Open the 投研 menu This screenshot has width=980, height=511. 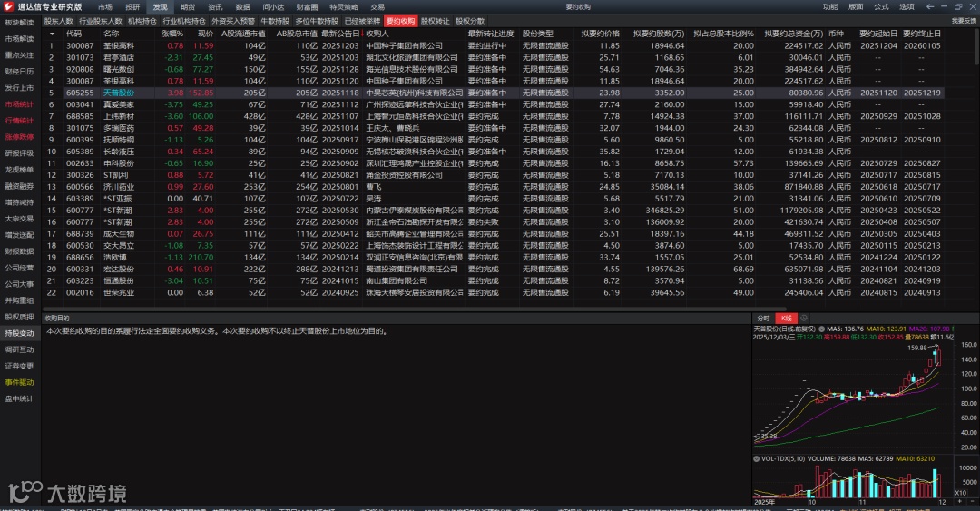click(132, 7)
